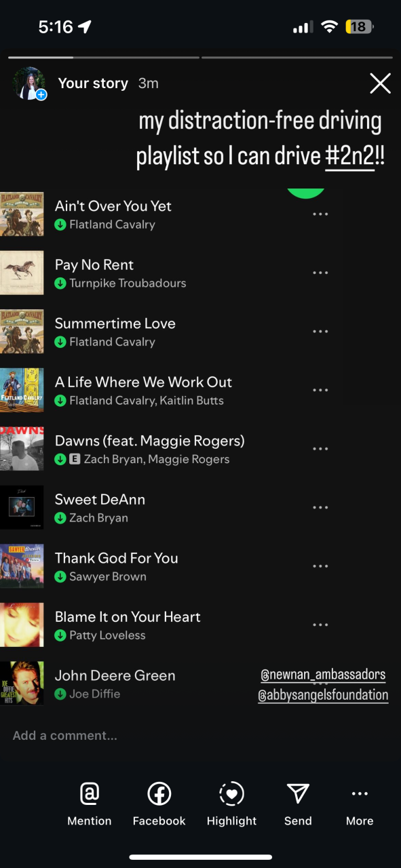Viewport: 401px width, 868px height.
Task: Close the story with X button
Action: coord(380,83)
